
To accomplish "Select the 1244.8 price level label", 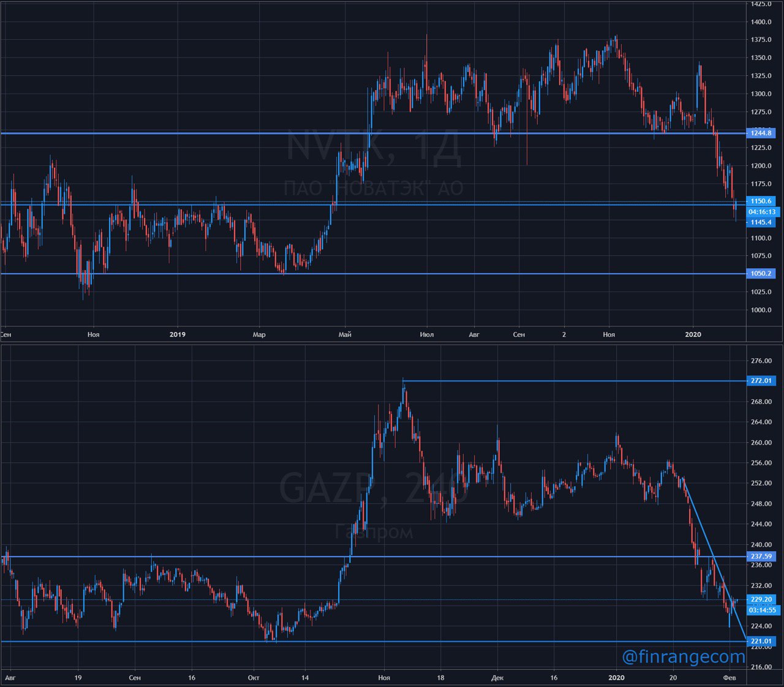I will 761,133.
